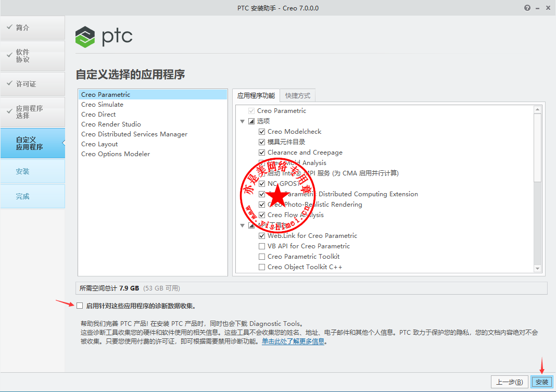Viewport: 556px width, 392px height.
Task: Click the 安装 button at bottom right
Action: pos(542,382)
